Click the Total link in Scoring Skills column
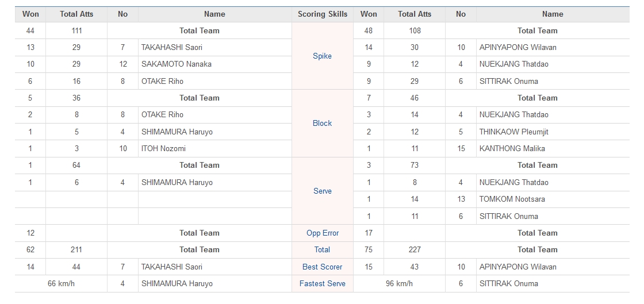Image resolution: width=644 pixels, height=304 pixels. coord(322,250)
